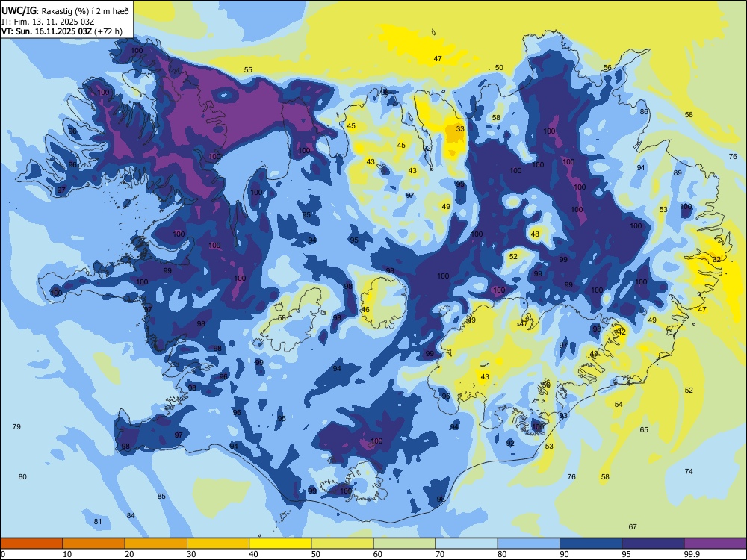747x560 pixels.
Task: Click the '99.9' legend tick label
Action: click(691, 554)
